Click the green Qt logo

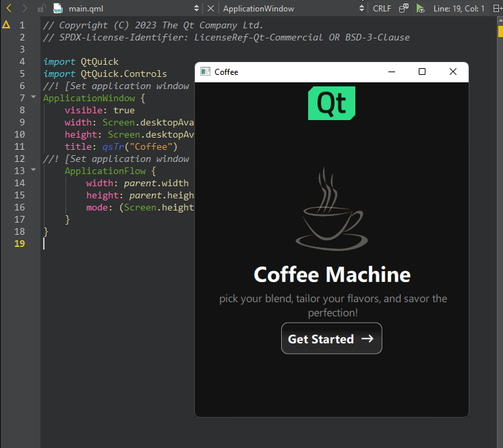point(331,103)
